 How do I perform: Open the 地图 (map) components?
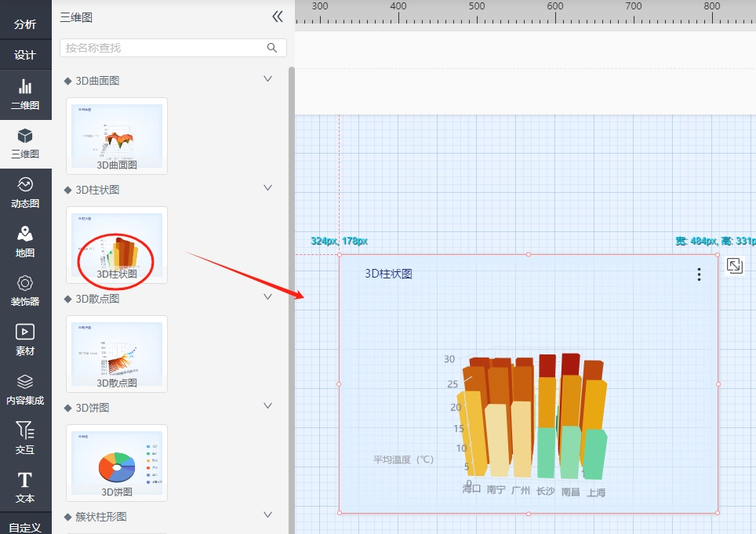coord(25,242)
